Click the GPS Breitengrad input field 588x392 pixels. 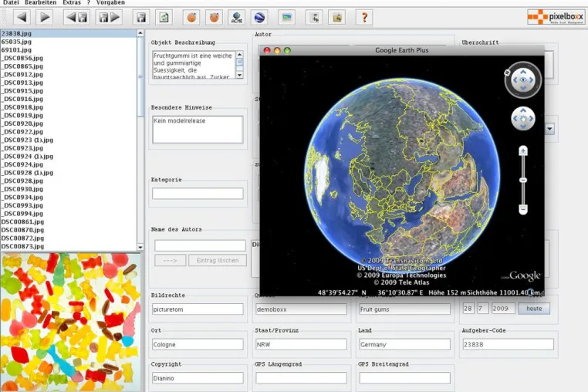point(404,378)
